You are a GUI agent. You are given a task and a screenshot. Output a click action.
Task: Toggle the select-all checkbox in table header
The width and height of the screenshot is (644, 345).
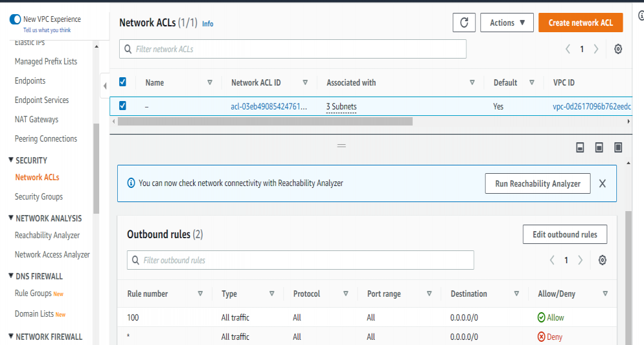tap(122, 82)
